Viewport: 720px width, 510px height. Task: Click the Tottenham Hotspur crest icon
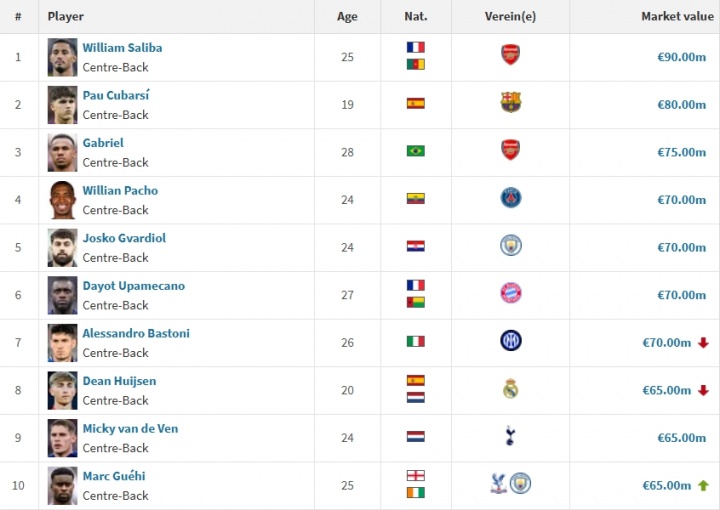point(510,436)
